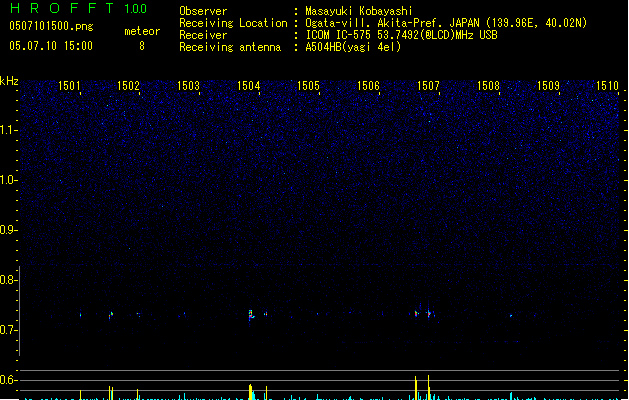Click the 0.9 kHz frequency axis label
Image resolution: width=629 pixels, height=400 pixels.
click(x=8, y=230)
